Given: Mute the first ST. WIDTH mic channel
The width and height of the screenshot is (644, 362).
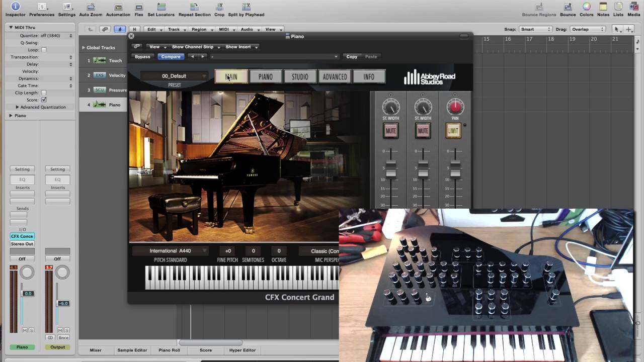Looking at the screenshot, I should (x=391, y=131).
